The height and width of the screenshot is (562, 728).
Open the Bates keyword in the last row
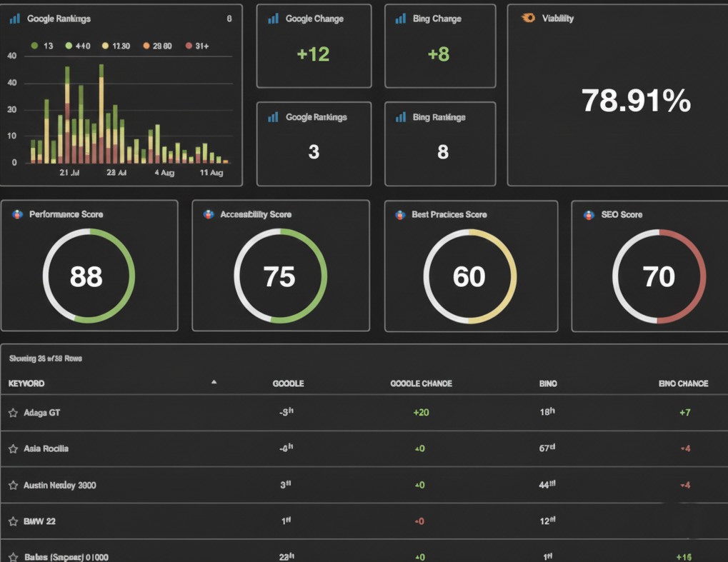click(66, 556)
